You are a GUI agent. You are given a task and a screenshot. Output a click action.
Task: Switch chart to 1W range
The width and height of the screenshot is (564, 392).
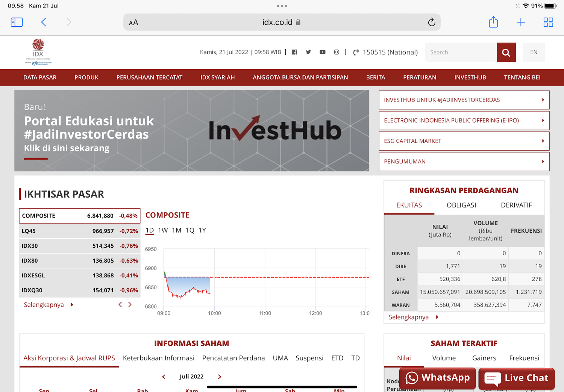163,230
